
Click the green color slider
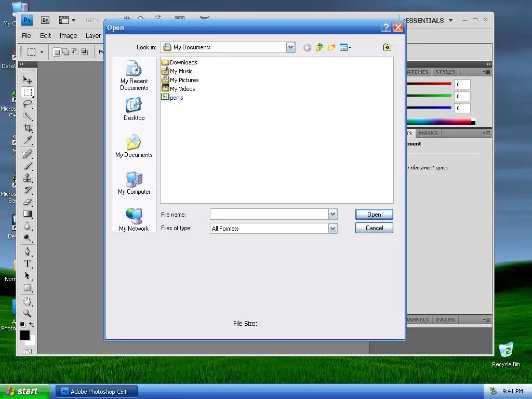(429, 96)
